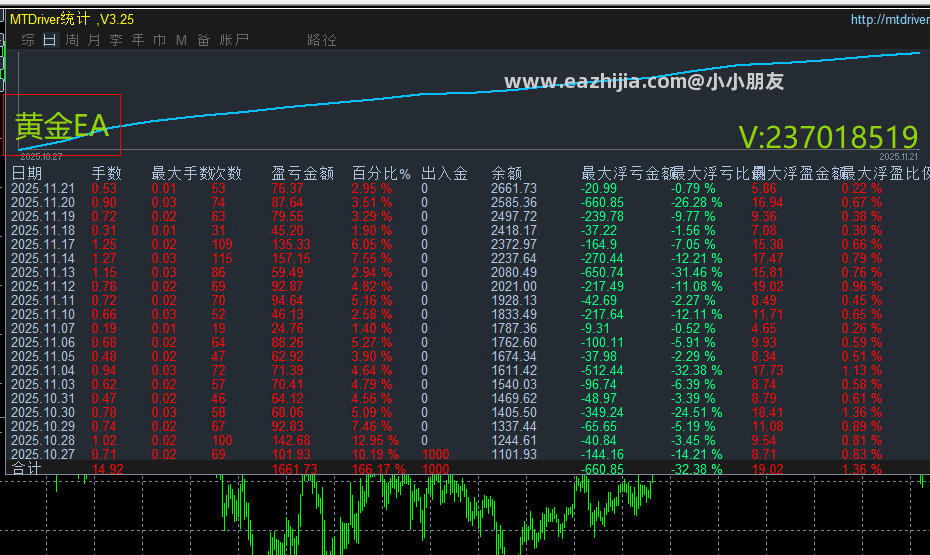Select the M tab

pos(181,40)
